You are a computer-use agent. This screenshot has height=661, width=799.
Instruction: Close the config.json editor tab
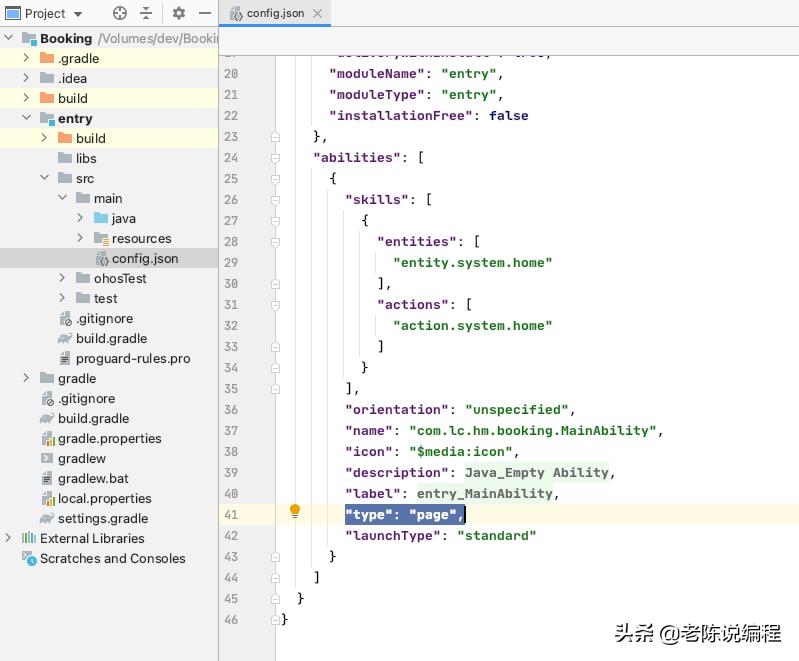[x=319, y=14]
